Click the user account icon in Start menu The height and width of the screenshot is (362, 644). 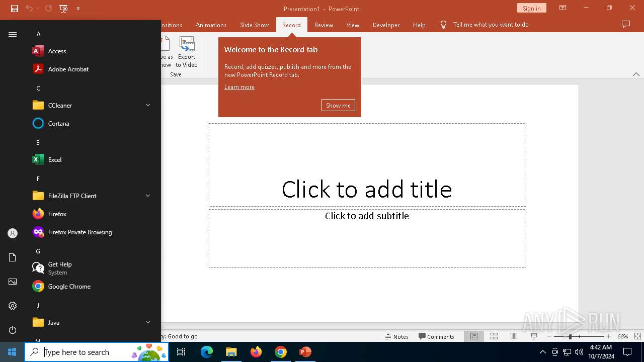pyautogui.click(x=13, y=233)
